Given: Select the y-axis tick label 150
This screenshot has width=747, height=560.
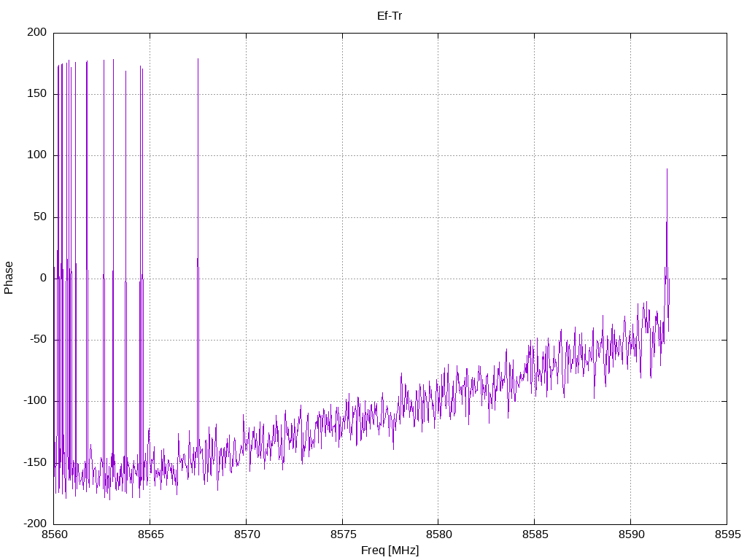Looking at the screenshot, I should pos(37,94).
